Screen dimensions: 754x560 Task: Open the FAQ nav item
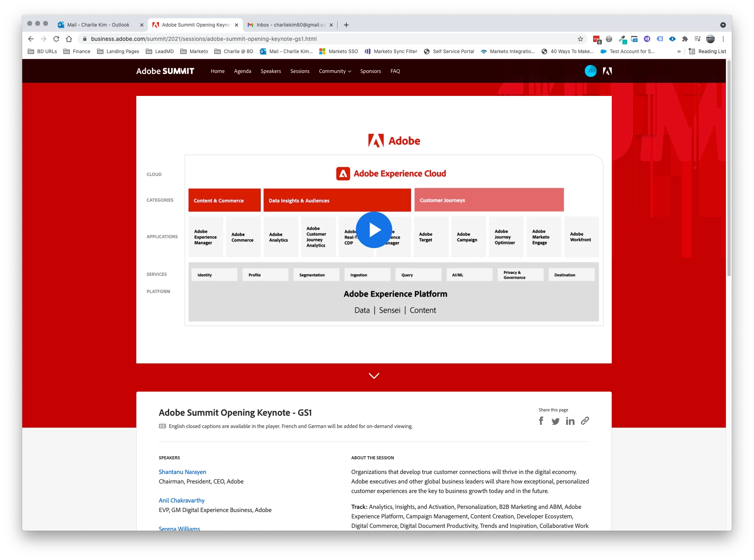click(395, 71)
